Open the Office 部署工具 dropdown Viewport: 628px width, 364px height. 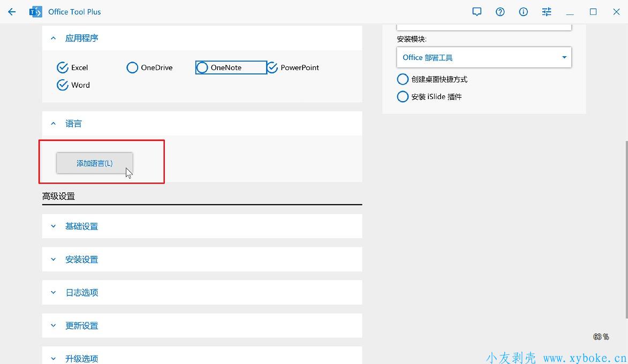coord(484,57)
